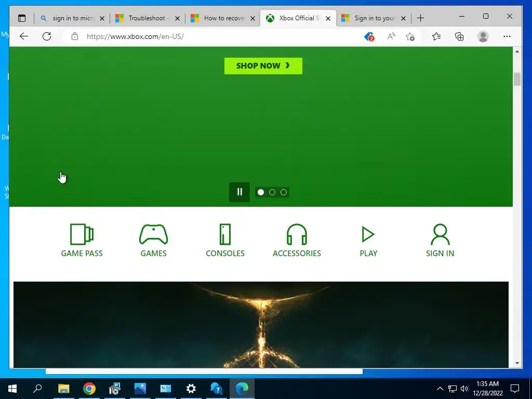
Task: Open Photos app on the taskbar
Action: 140,389
